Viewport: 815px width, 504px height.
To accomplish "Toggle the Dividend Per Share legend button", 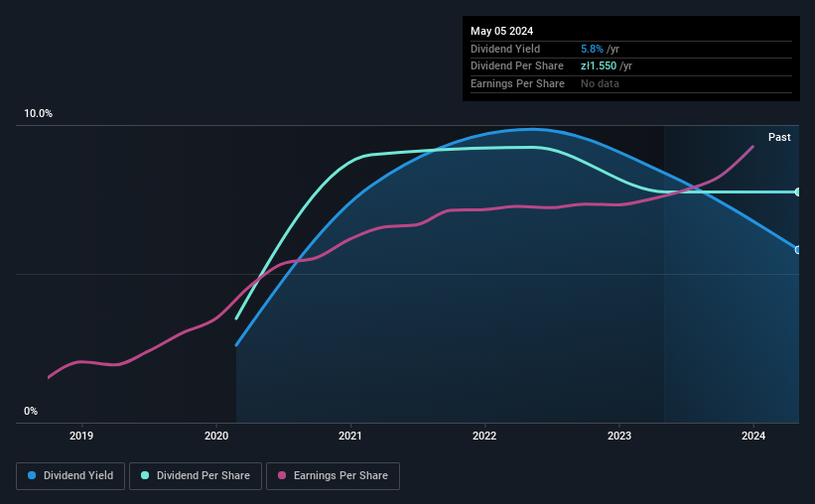I will tap(196, 476).
